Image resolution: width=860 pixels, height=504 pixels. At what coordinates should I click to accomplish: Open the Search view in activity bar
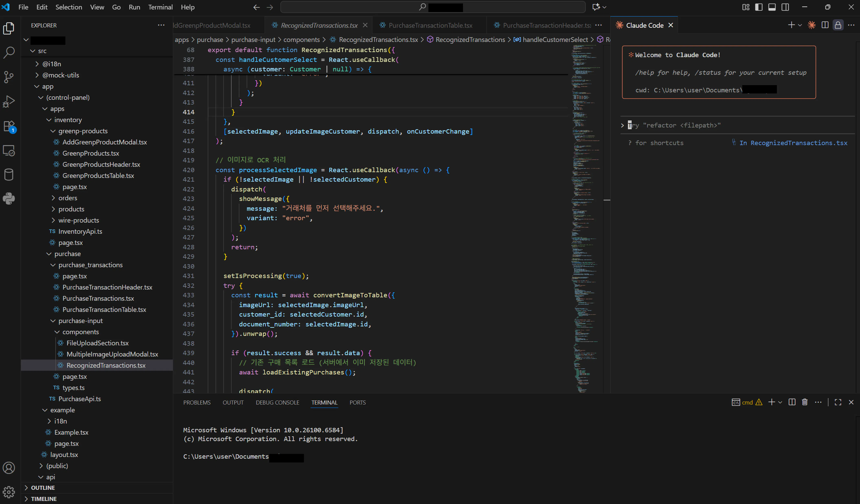pos(9,53)
